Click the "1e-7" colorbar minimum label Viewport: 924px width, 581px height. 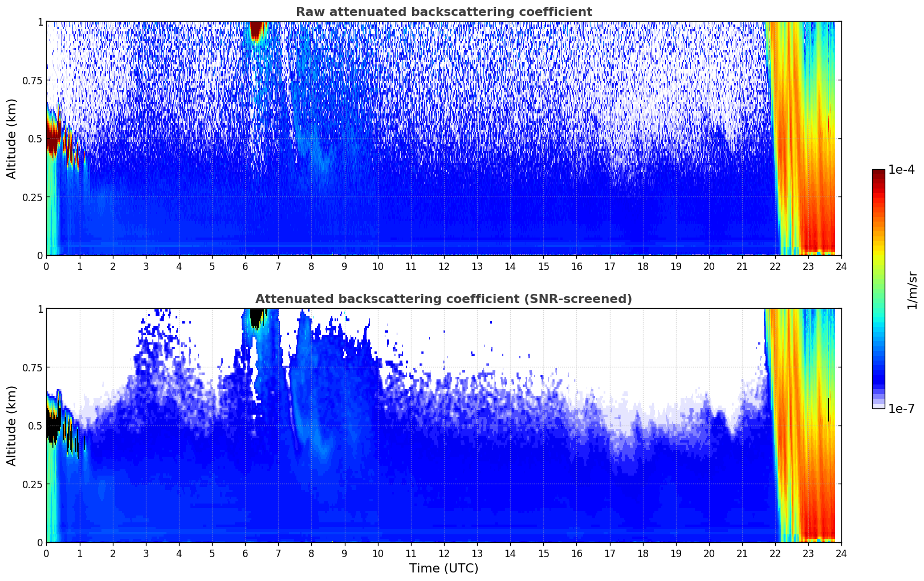[x=901, y=409]
